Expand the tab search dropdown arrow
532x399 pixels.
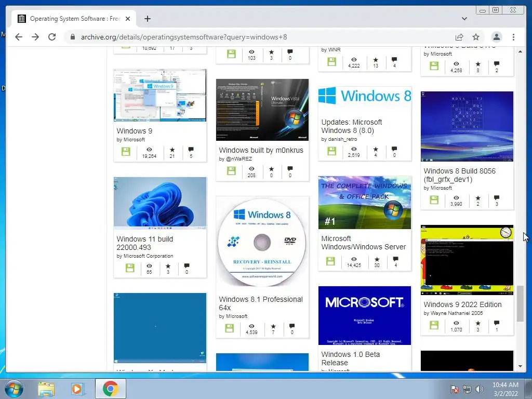464,19
